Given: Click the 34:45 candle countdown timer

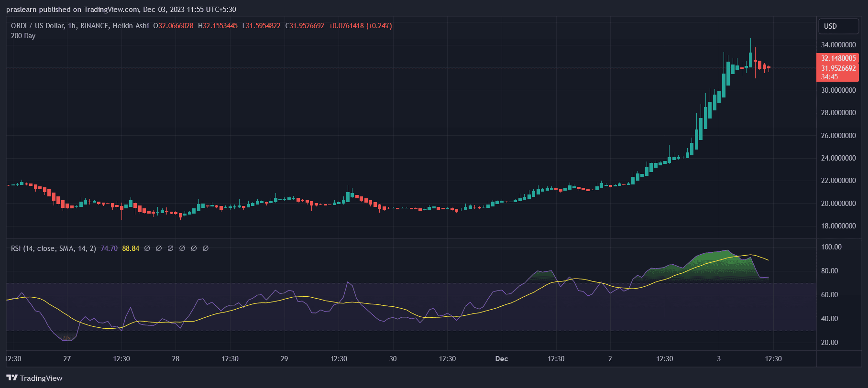Looking at the screenshot, I should click(829, 77).
